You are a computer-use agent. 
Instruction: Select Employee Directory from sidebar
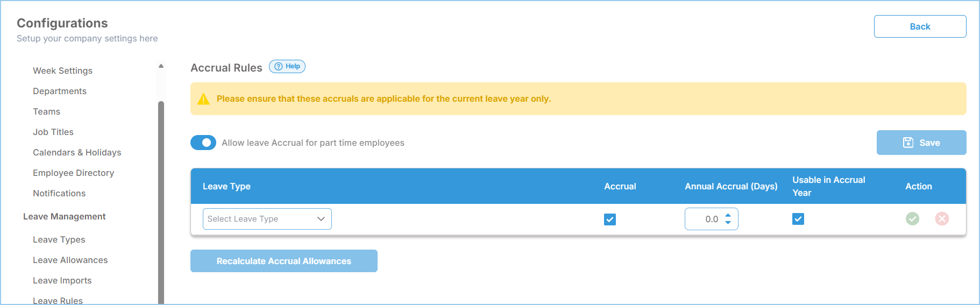(73, 173)
